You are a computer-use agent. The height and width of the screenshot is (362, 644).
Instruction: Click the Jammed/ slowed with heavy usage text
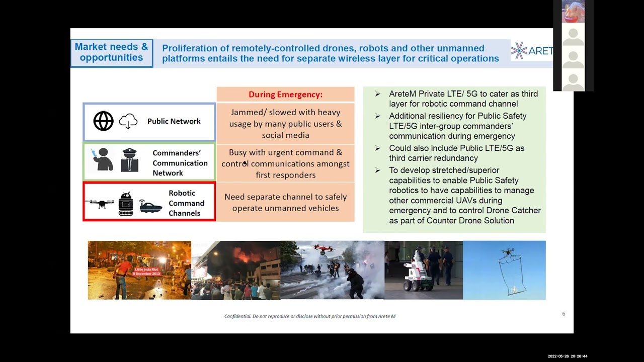click(x=285, y=124)
